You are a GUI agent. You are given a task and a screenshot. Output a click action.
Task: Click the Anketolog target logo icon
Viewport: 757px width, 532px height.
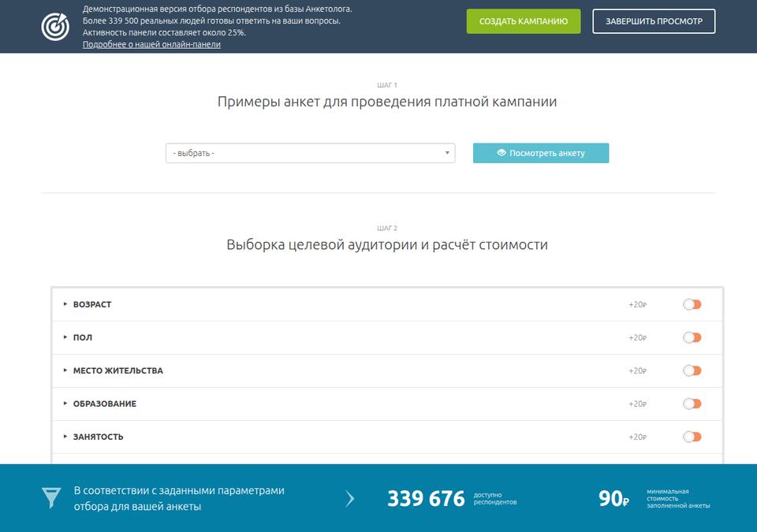tap(55, 27)
